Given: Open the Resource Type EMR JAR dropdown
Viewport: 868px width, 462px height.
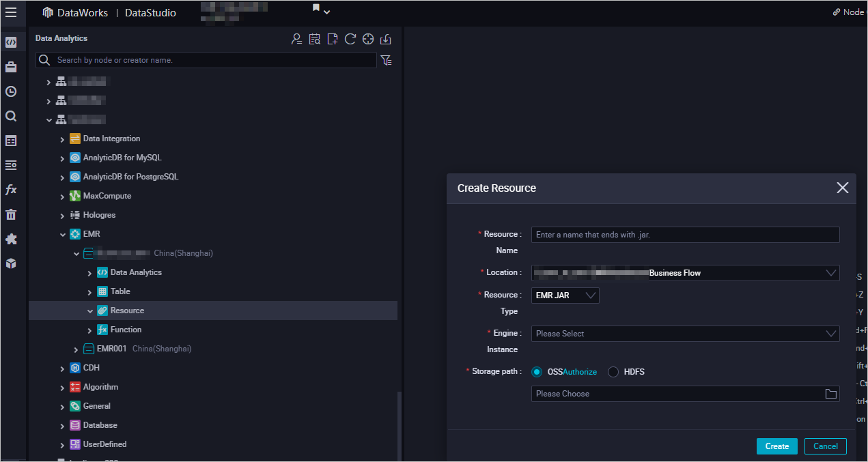Looking at the screenshot, I should coord(565,295).
